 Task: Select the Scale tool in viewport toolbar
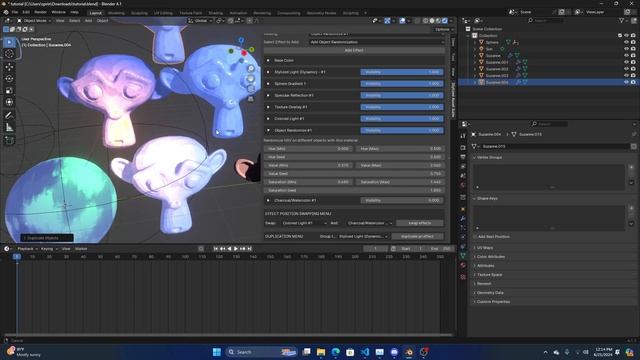click(x=9, y=90)
